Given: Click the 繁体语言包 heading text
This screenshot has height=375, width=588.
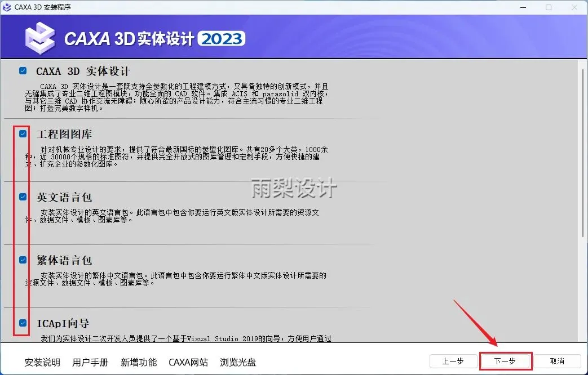Looking at the screenshot, I should pyautogui.click(x=64, y=260).
